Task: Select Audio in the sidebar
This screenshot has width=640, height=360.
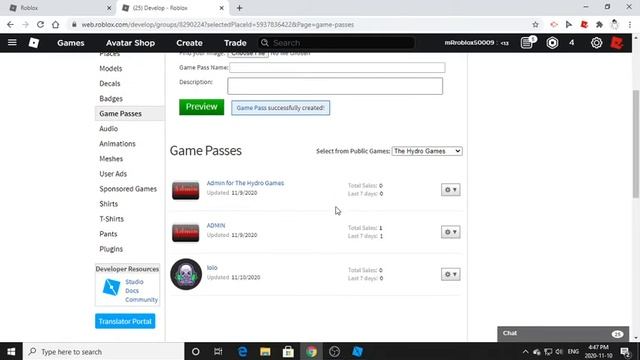Action: (x=109, y=129)
